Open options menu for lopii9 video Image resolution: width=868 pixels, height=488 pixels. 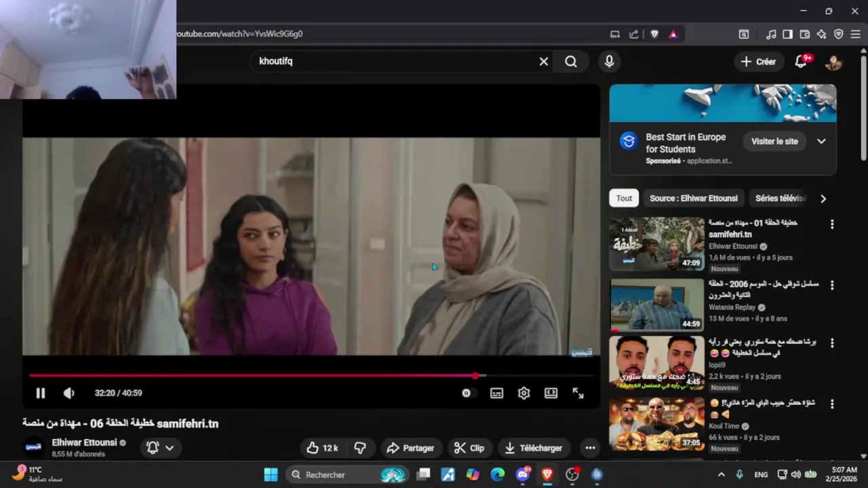point(832,343)
